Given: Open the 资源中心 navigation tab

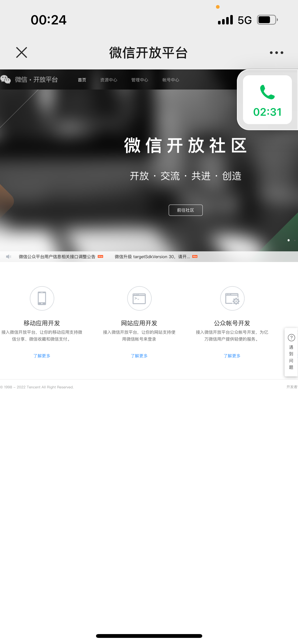Looking at the screenshot, I should [109, 80].
